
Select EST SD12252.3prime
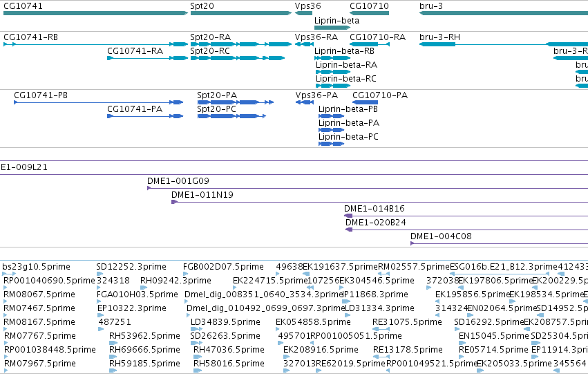131,267
